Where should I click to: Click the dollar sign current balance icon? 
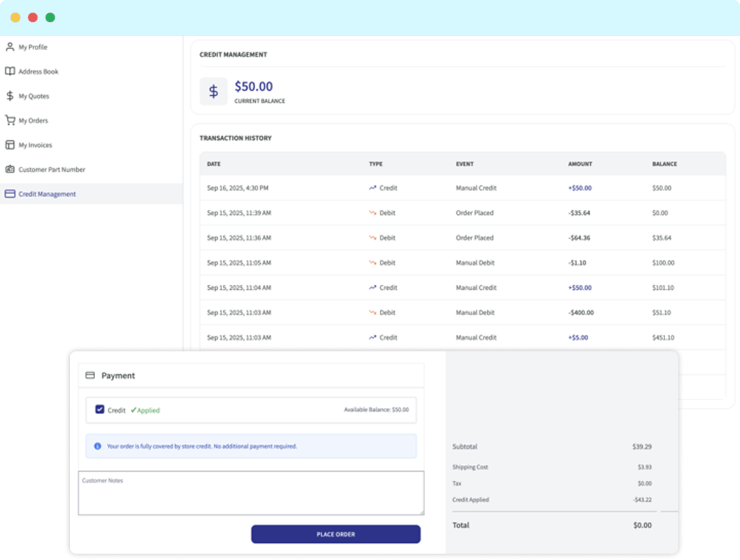[213, 91]
